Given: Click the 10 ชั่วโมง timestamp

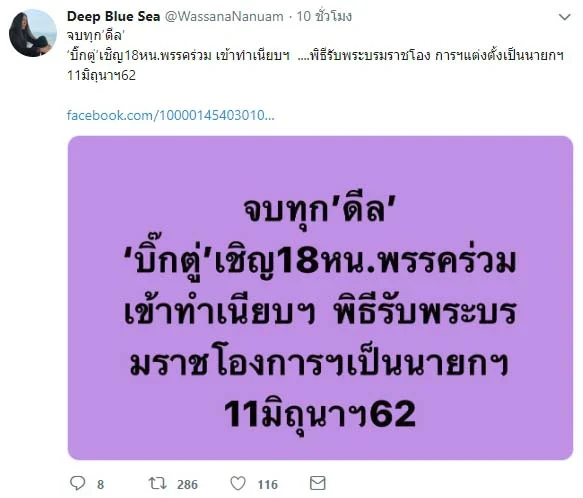Looking at the screenshot, I should tap(324, 16).
